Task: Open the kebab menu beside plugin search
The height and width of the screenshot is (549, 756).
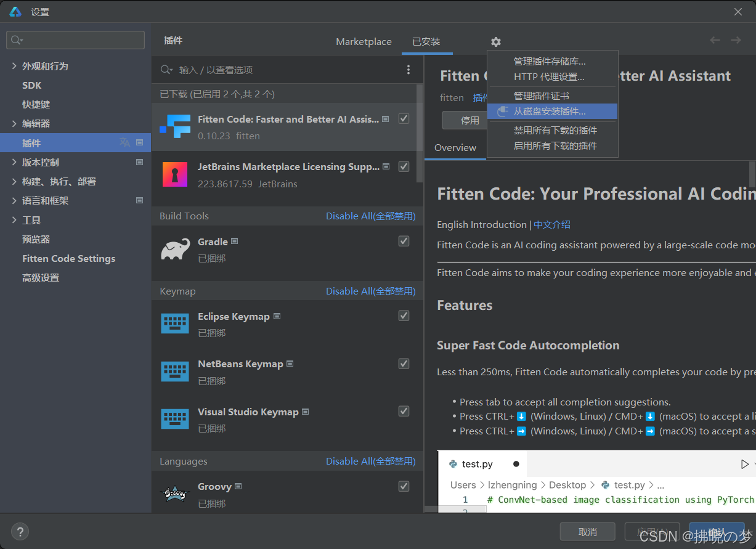Action: (408, 70)
